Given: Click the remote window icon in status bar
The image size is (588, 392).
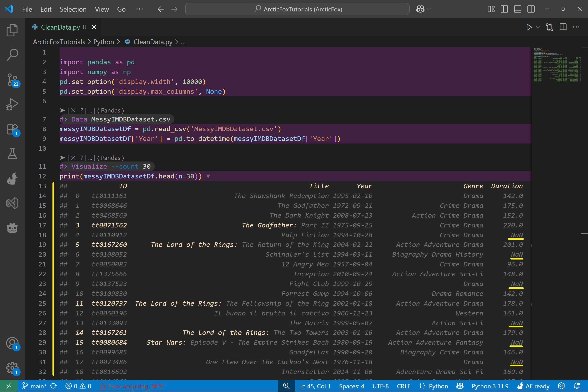Looking at the screenshot, I should [9, 386].
